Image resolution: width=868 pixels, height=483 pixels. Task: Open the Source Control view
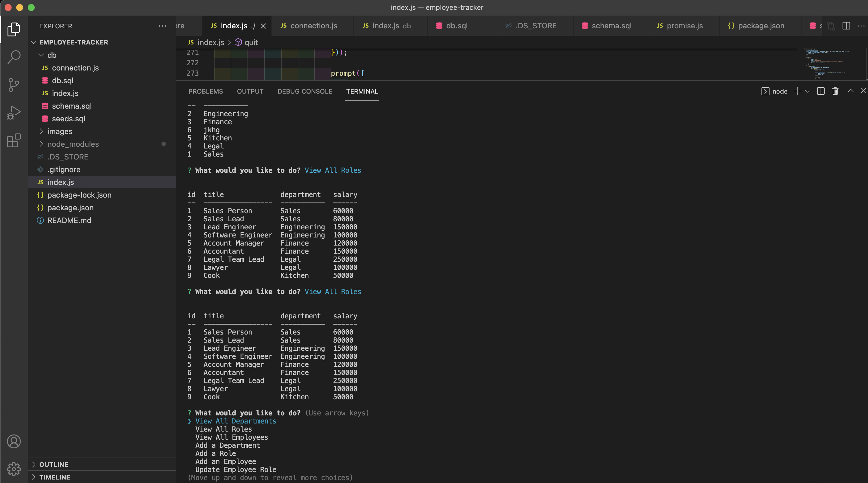(x=14, y=85)
